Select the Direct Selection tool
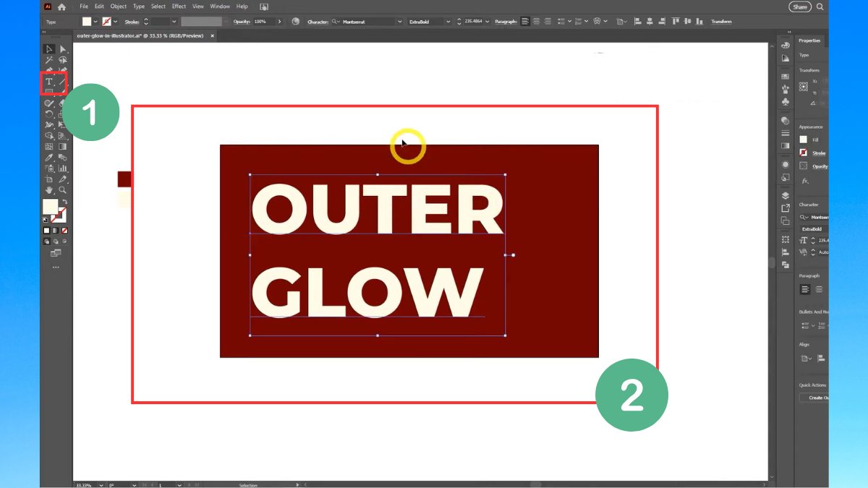This screenshot has width=868, height=488. tap(63, 48)
